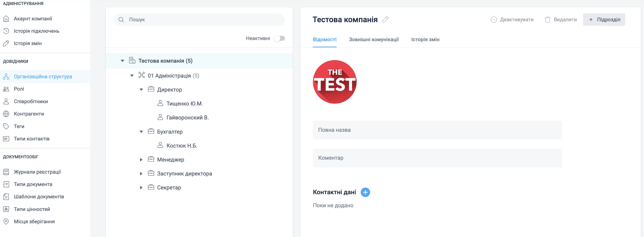Collapse the Тестова компанія tree node

click(x=123, y=61)
